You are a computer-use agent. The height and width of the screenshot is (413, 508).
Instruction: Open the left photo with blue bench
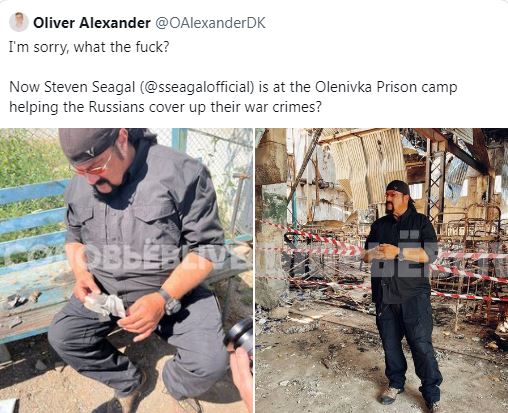tap(126, 270)
